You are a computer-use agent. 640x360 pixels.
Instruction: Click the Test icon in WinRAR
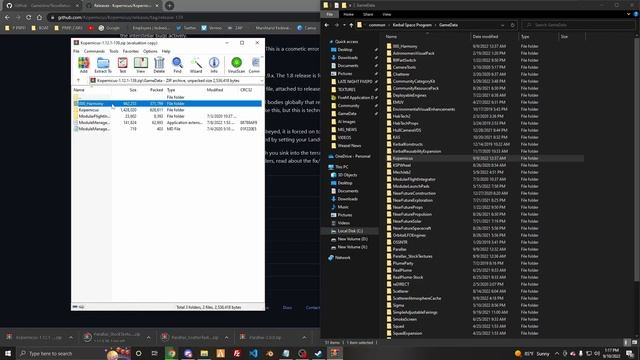(122, 64)
